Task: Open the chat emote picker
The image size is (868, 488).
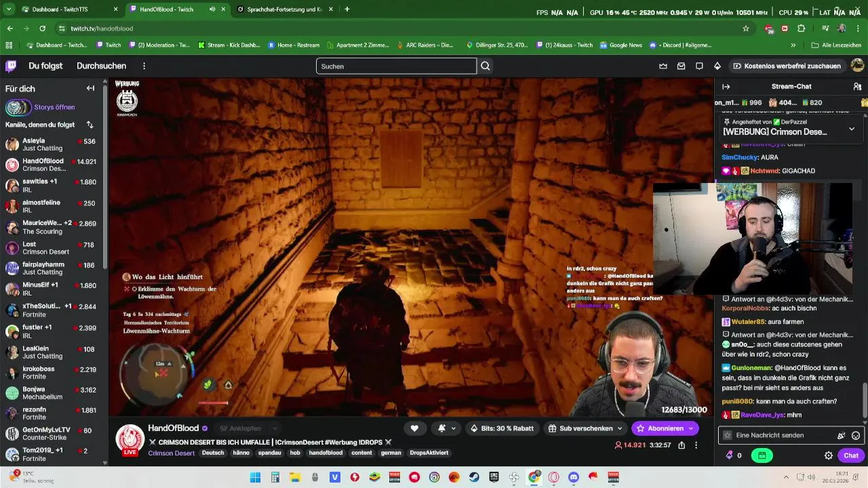Action: pos(856,436)
